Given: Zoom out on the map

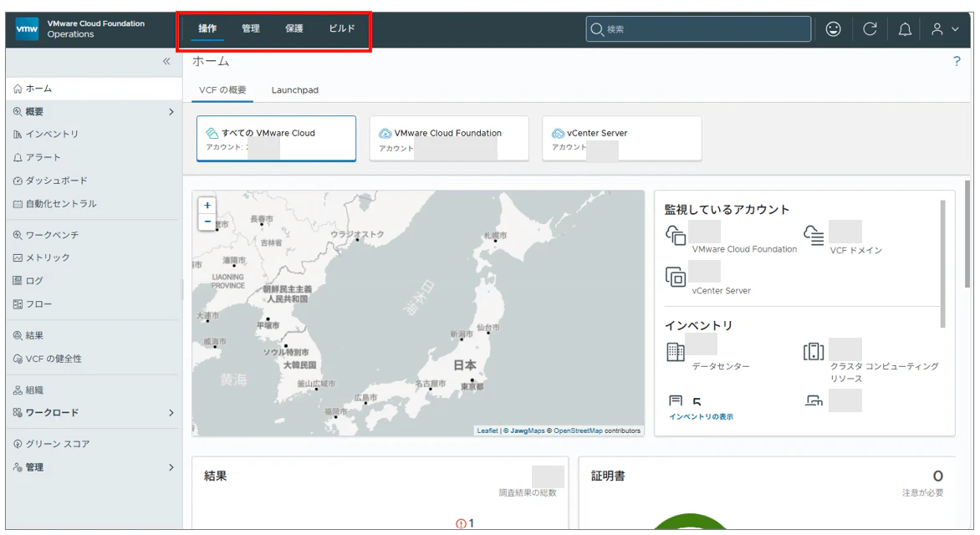Looking at the screenshot, I should coord(207,222).
